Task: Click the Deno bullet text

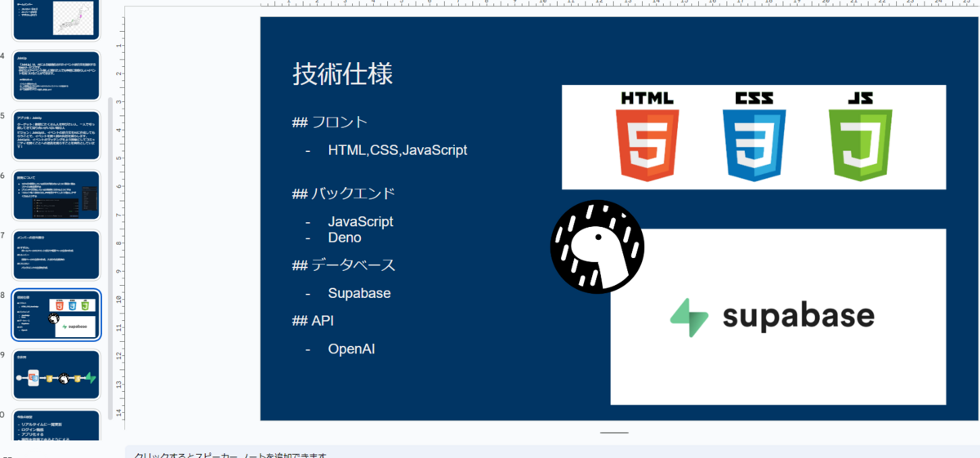Action: coord(345,238)
